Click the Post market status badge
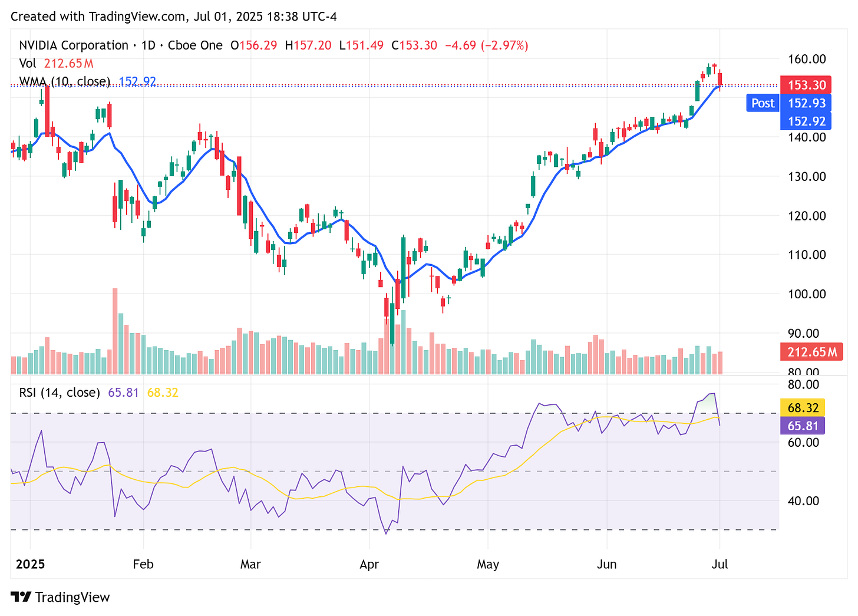 point(763,103)
